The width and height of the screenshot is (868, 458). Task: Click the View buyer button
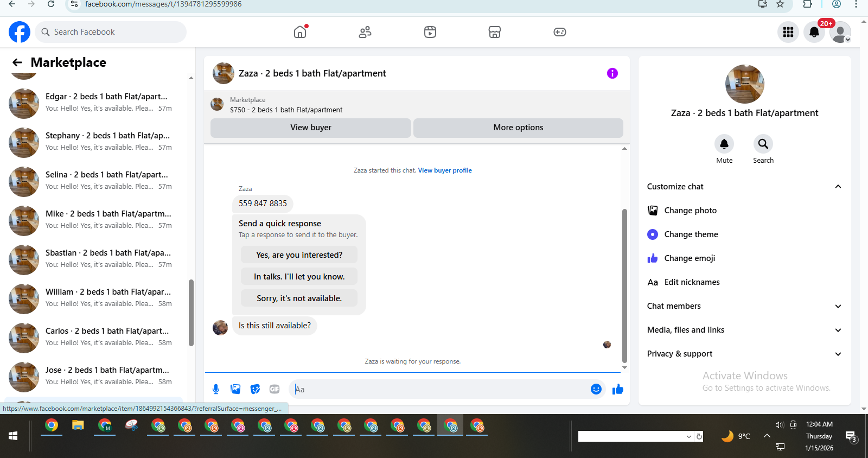pos(311,128)
